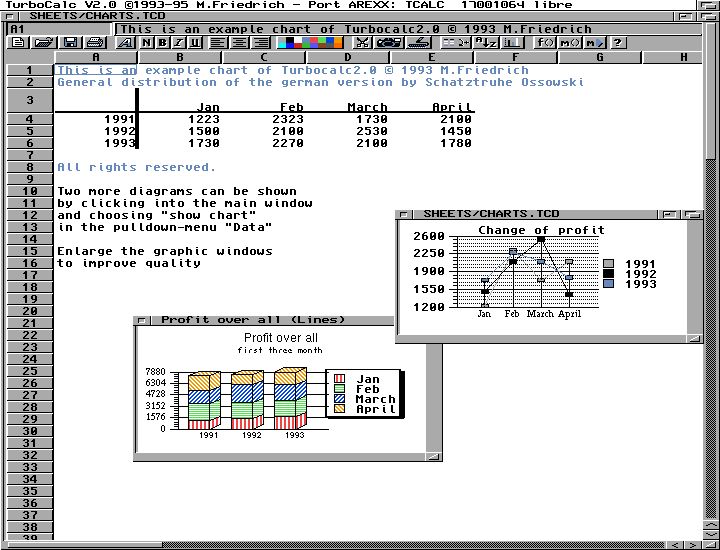The image size is (720, 550).
Task: Close the main SHEETS/CHARTS.TCD window
Action: [9, 17]
